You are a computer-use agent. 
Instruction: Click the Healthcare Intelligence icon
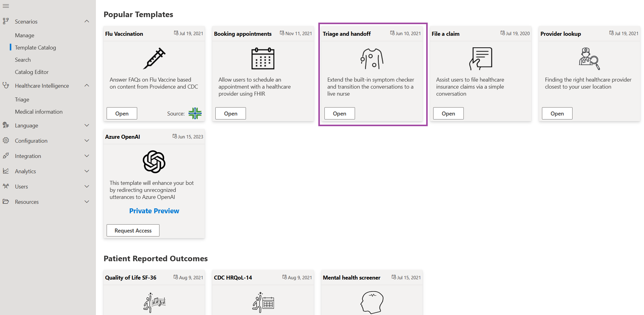pos(6,86)
